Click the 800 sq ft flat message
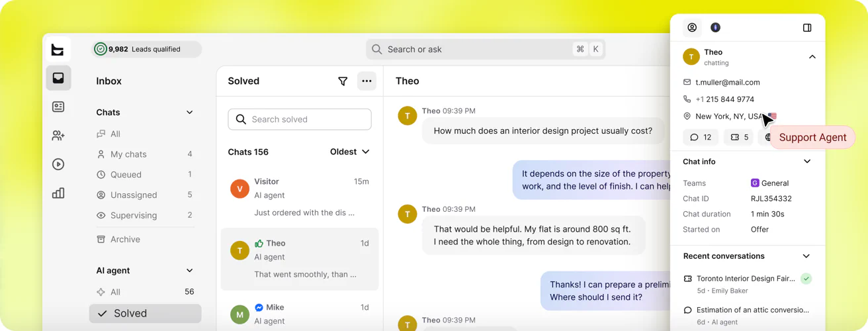 coord(533,236)
